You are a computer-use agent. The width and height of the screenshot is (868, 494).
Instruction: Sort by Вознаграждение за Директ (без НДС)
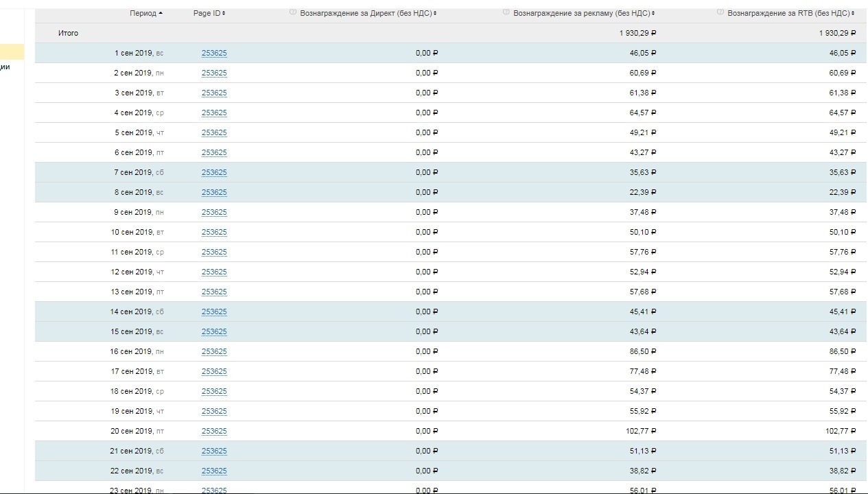click(x=368, y=13)
